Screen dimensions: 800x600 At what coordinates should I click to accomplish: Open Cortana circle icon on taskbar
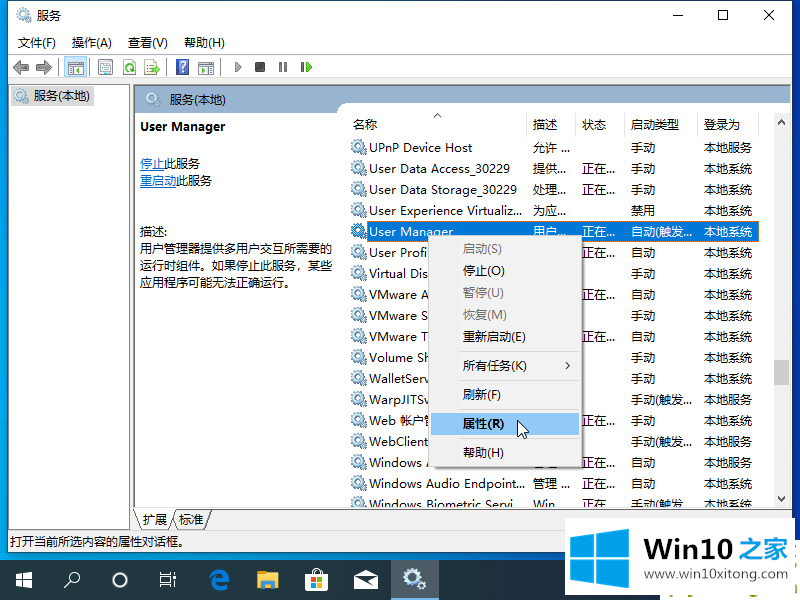pyautogui.click(x=120, y=580)
